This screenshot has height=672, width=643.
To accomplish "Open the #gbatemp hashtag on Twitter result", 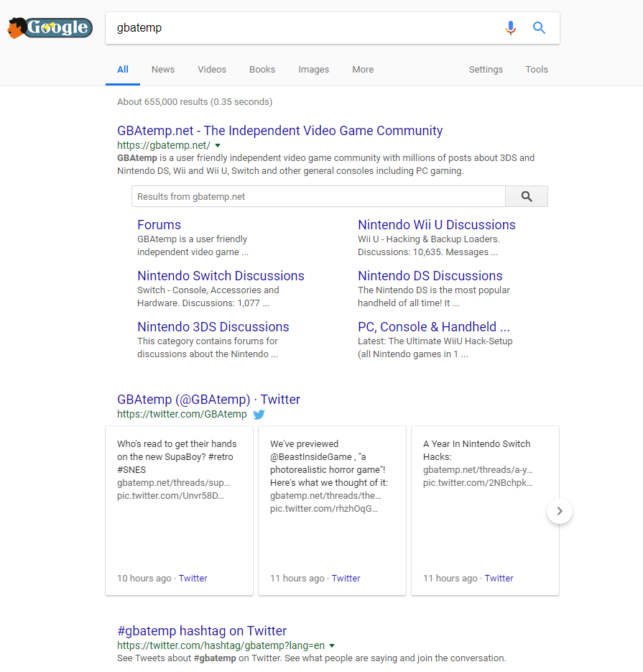I will [x=202, y=631].
